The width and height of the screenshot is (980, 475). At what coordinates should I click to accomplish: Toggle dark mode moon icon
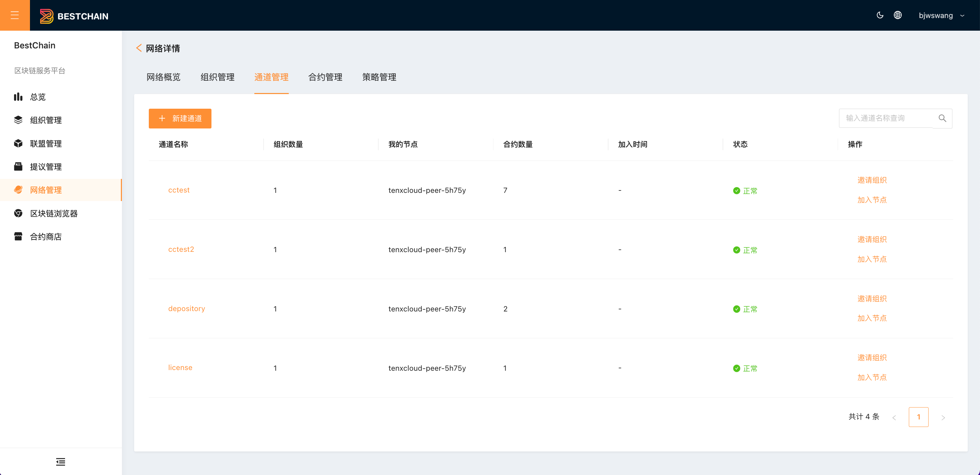click(880, 15)
